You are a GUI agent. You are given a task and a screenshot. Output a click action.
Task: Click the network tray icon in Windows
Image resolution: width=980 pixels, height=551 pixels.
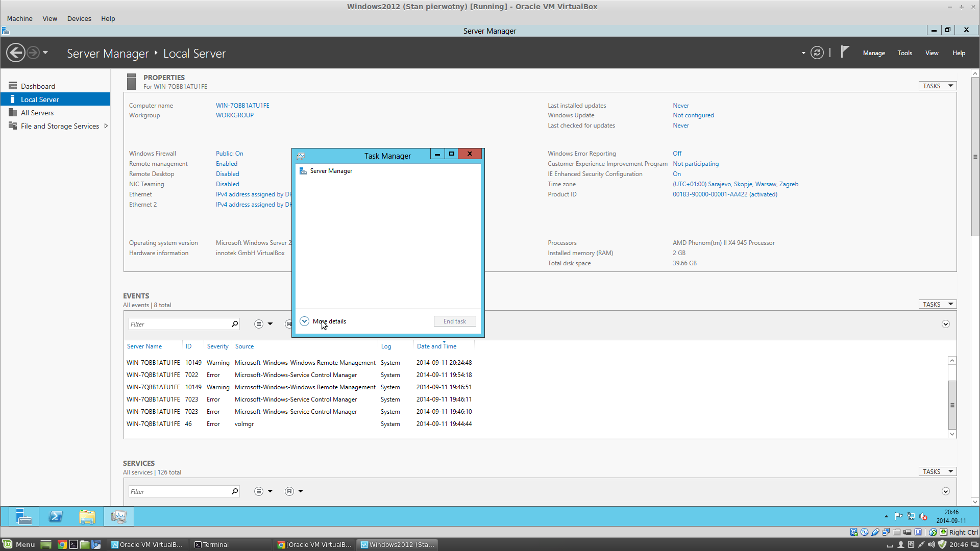[911, 516]
